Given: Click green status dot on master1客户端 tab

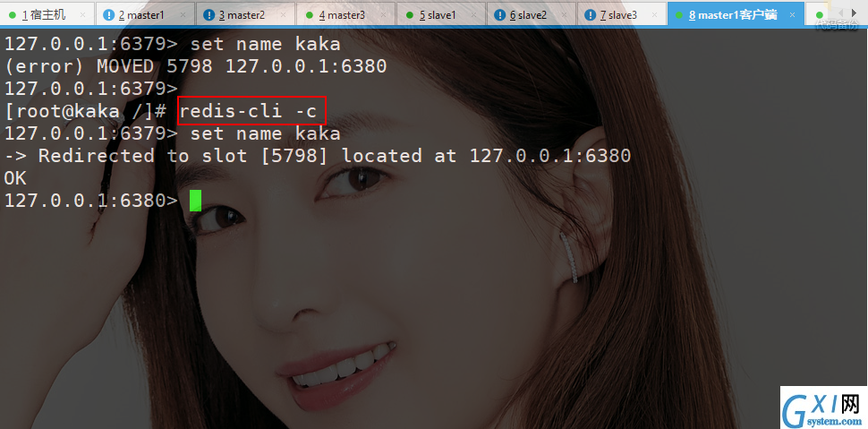Looking at the screenshot, I should point(679,15).
